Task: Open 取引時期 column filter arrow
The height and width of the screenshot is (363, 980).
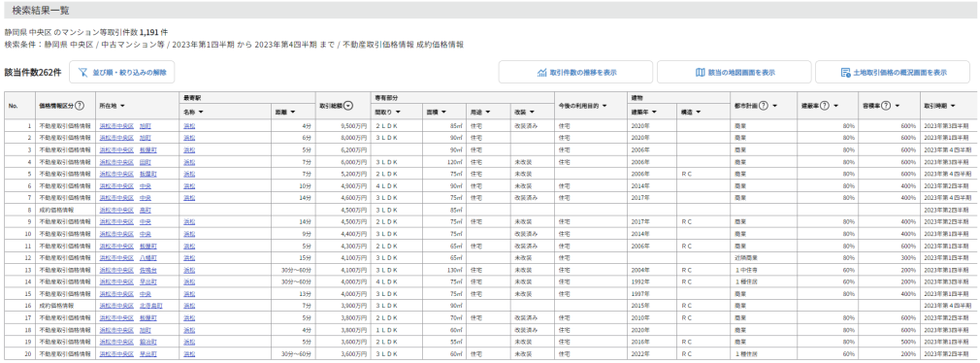Action: [953, 106]
